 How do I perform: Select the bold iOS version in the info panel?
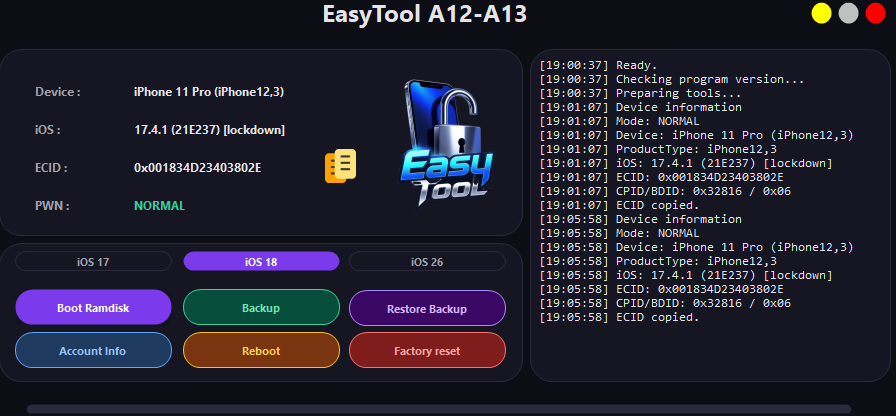tap(210, 130)
